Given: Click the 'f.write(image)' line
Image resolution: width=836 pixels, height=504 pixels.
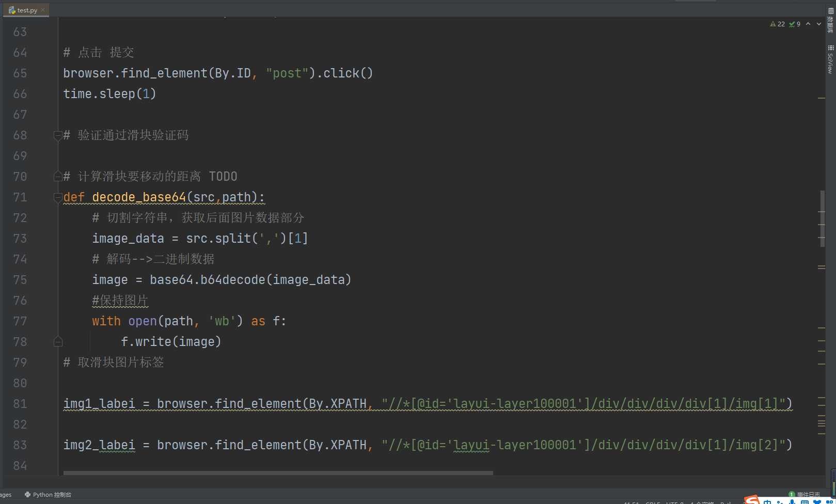Looking at the screenshot, I should 171,342.
